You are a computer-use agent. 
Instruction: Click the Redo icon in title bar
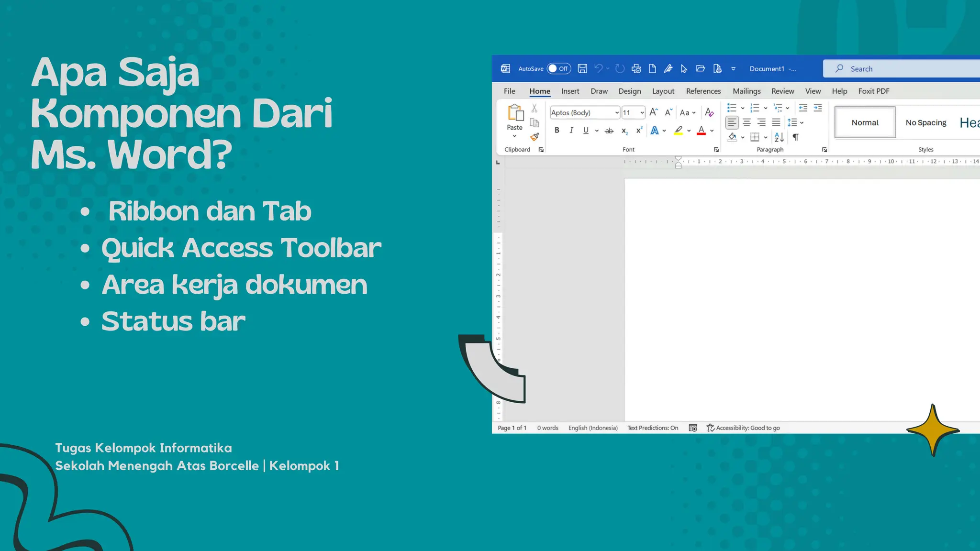(620, 68)
